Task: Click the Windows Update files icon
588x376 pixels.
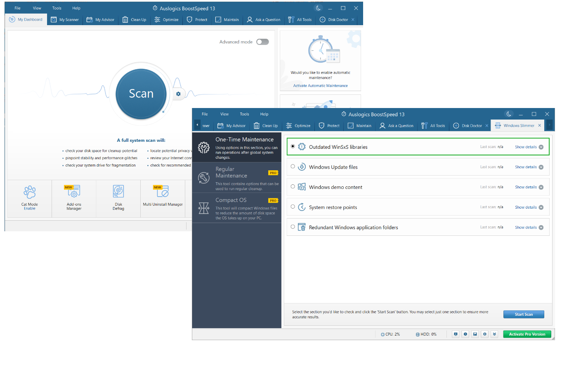Action: point(302,167)
